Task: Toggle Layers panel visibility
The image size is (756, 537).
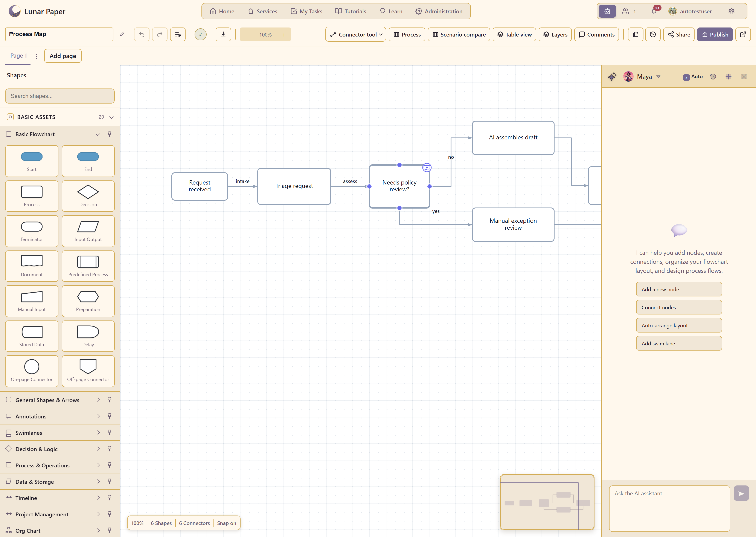Action: (x=555, y=34)
